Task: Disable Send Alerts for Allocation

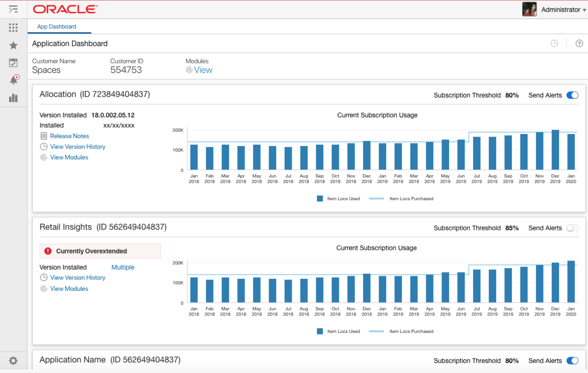Action: point(572,95)
